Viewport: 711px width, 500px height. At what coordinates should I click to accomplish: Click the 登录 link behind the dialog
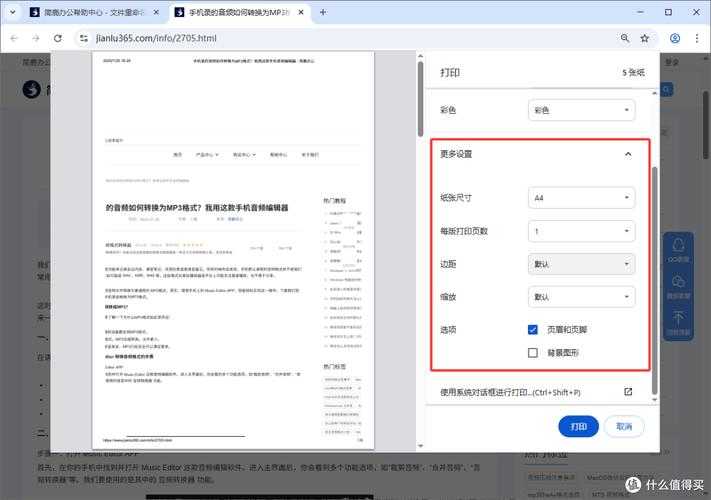[x=672, y=63]
